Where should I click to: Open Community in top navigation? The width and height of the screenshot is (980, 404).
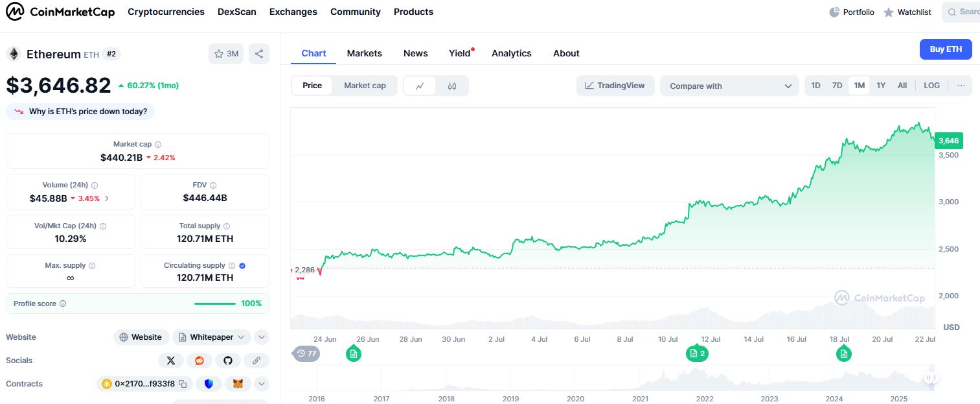pyautogui.click(x=356, y=12)
